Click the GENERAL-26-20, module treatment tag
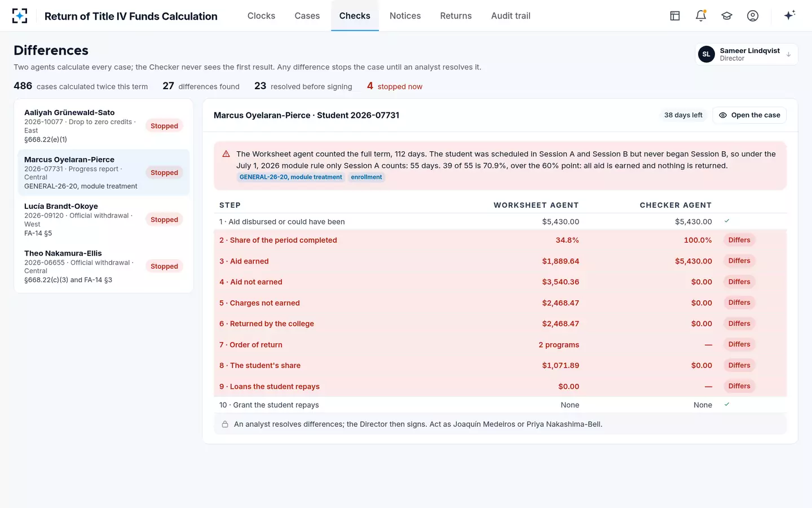The width and height of the screenshot is (812, 508). point(290,177)
